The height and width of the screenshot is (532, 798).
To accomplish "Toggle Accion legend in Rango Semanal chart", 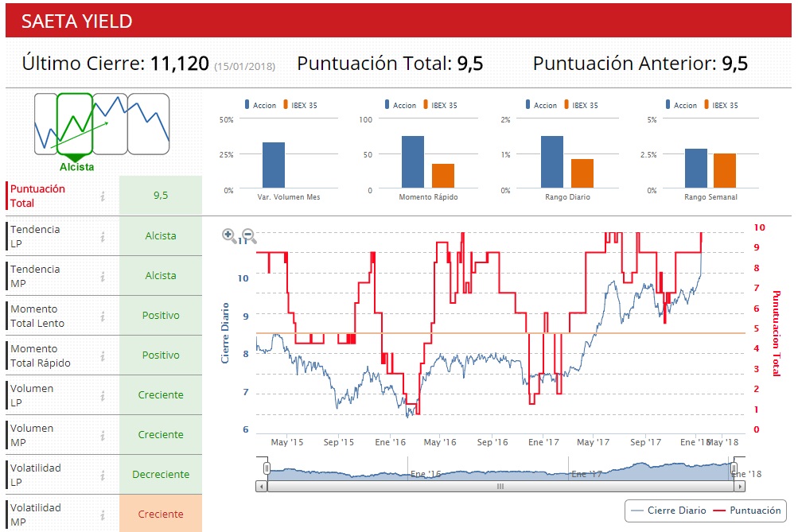I will [681, 105].
